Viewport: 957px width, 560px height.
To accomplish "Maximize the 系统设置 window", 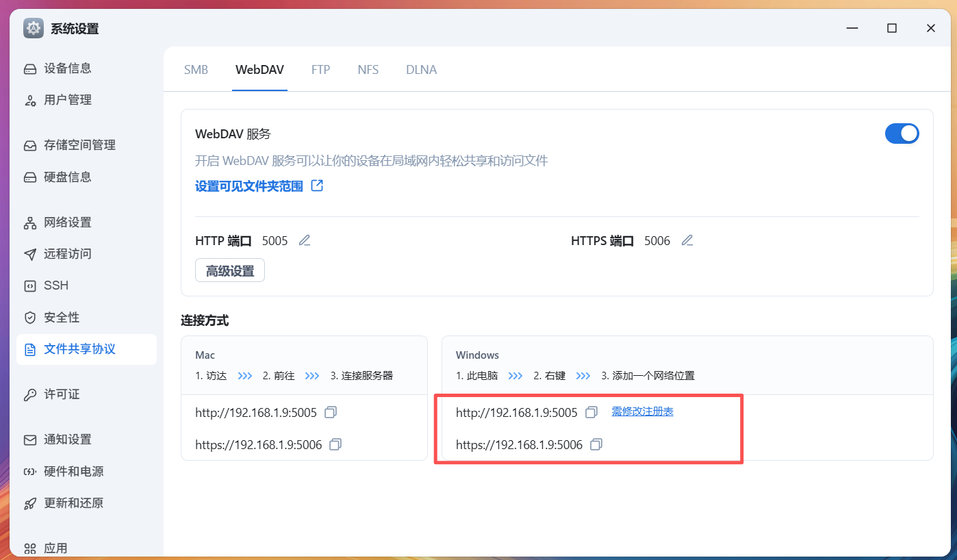I will coord(891,28).
